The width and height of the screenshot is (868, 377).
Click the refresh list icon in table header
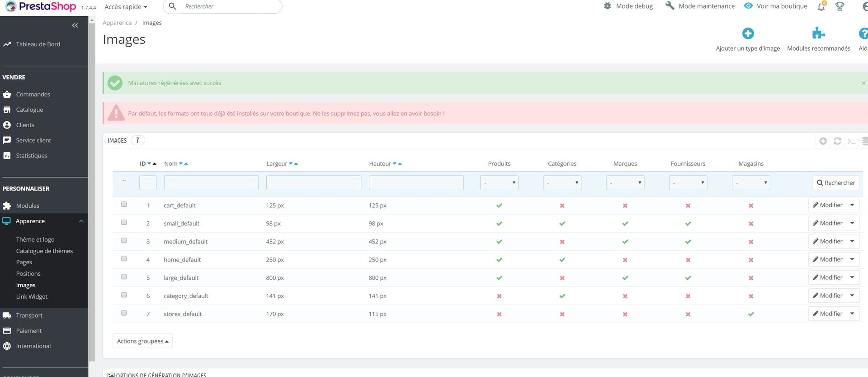837,141
